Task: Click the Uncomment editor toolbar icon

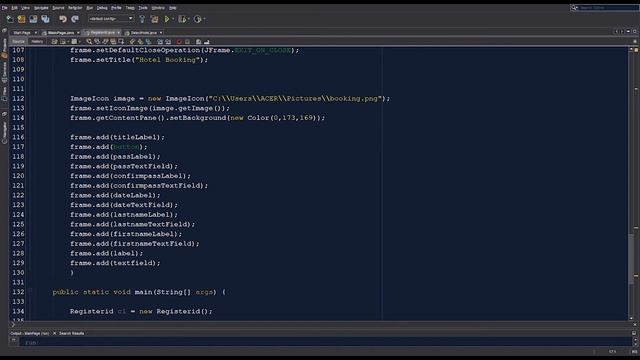Action: pos(207,41)
